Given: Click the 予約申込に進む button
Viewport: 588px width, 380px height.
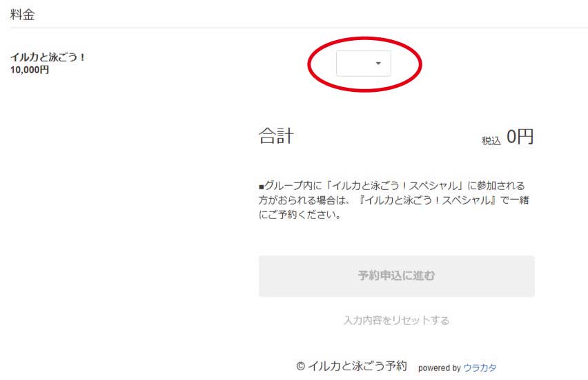Looking at the screenshot, I should 396,276.
